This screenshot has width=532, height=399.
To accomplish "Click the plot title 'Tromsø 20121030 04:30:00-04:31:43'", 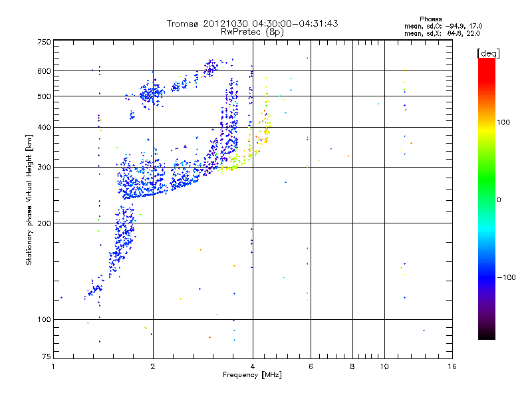I will [252, 23].
